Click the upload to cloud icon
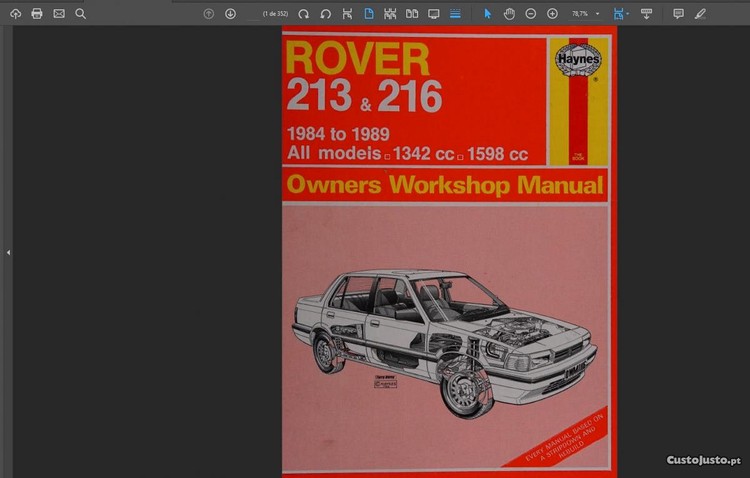The image size is (750, 478). [15, 14]
